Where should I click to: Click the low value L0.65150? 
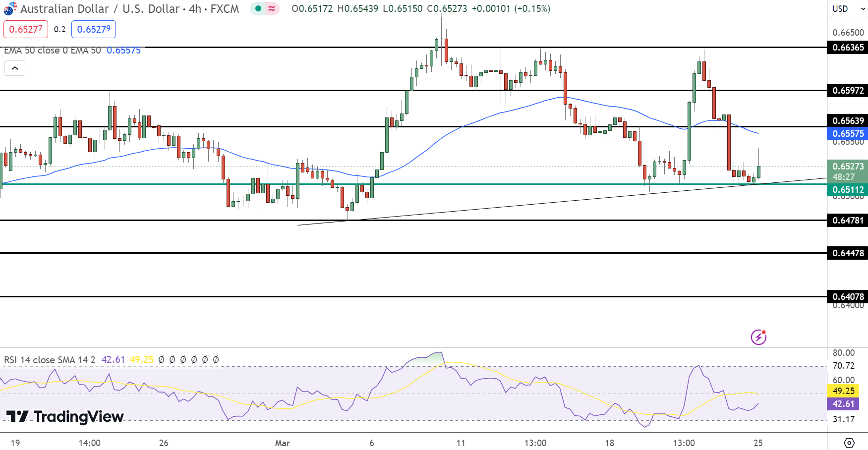(x=403, y=8)
